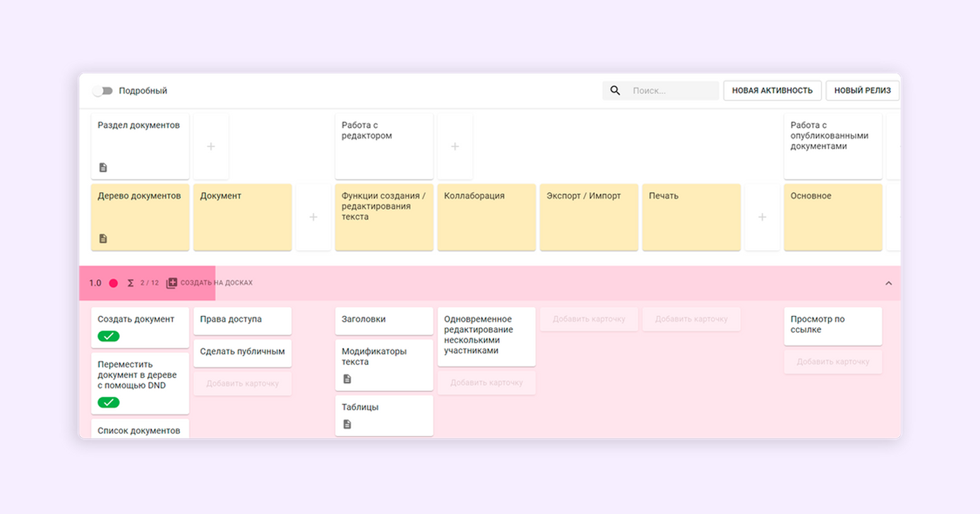Screen dimensions: 980x514
Task: Add activity with plus after Раздел документов
Action: 211,146
